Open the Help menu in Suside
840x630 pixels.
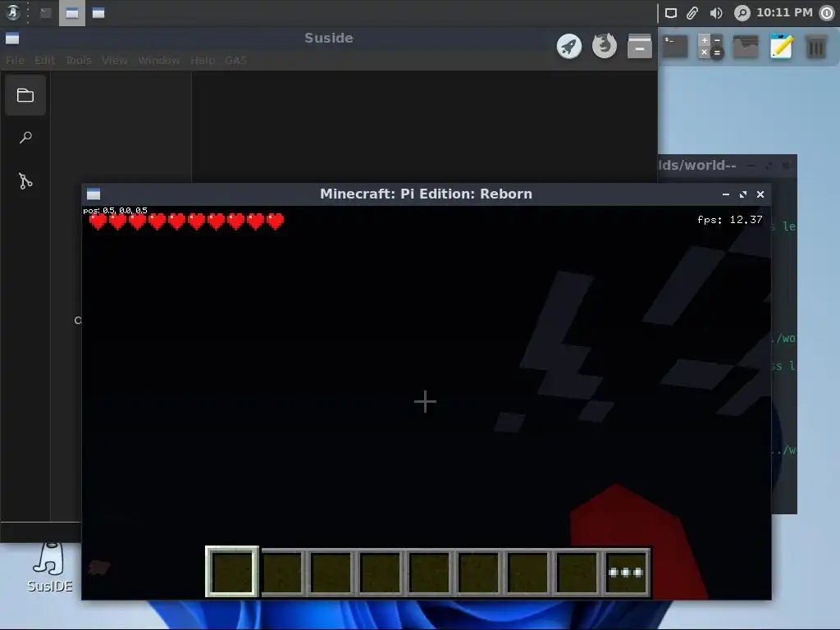[203, 60]
